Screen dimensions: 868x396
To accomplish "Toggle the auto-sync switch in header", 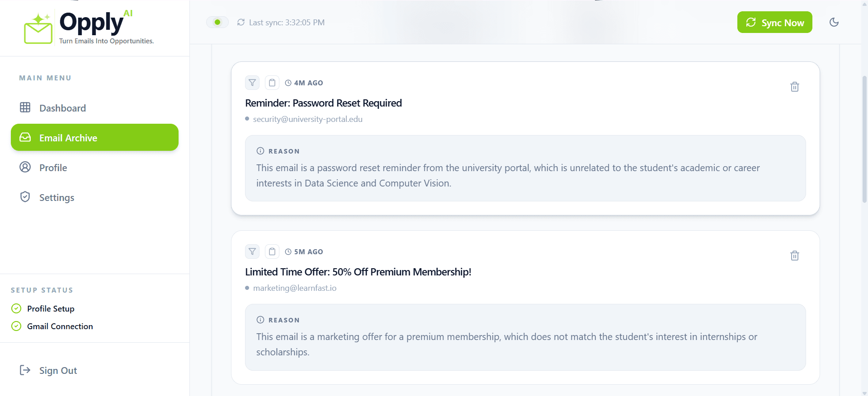I will [217, 22].
